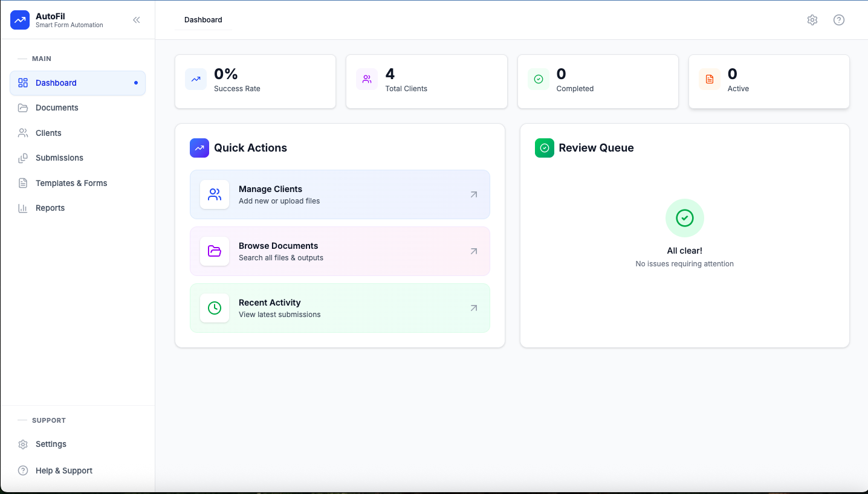Open the settings gear in the top bar
868x494 pixels.
(x=812, y=20)
